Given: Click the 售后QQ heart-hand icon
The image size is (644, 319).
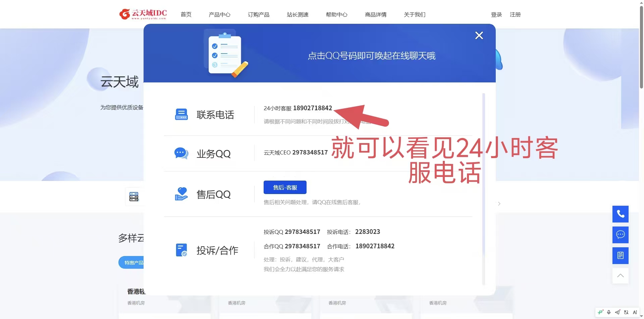Looking at the screenshot, I should [181, 194].
